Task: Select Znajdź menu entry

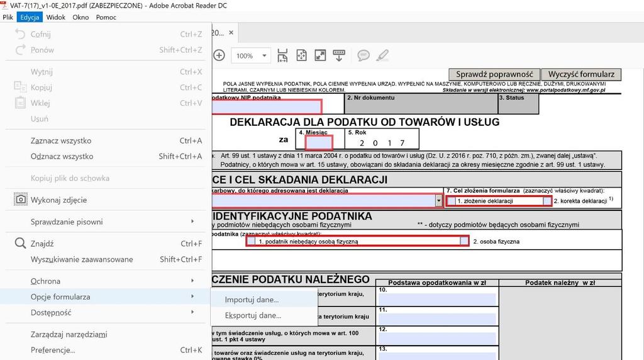Action: [105, 244]
